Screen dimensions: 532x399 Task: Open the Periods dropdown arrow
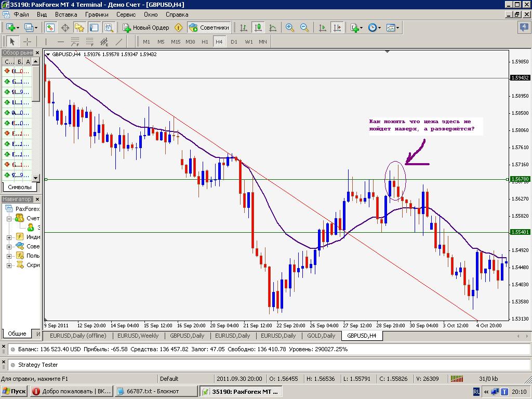pos(379,28)
